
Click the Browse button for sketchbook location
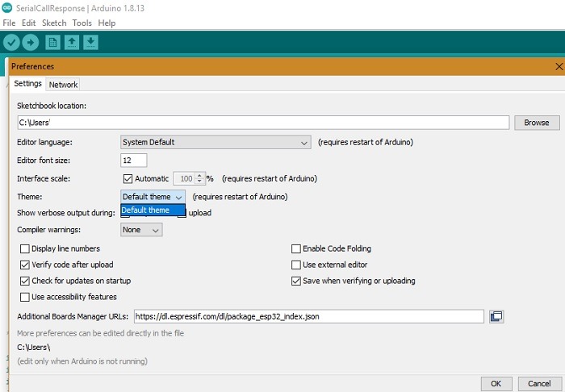[x=537, y=123]
